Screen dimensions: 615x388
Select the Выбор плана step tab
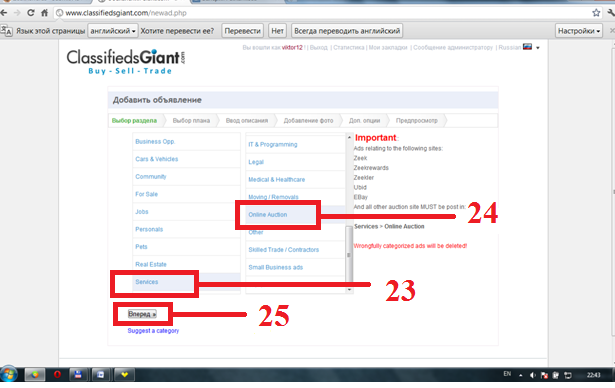tap(191, 120)
